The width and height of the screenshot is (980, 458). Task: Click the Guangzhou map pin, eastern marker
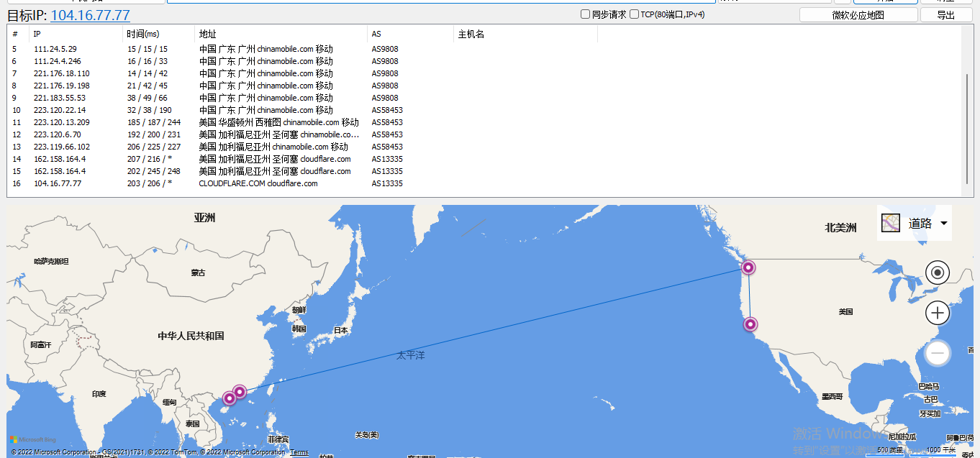click(x=240, y=392)
